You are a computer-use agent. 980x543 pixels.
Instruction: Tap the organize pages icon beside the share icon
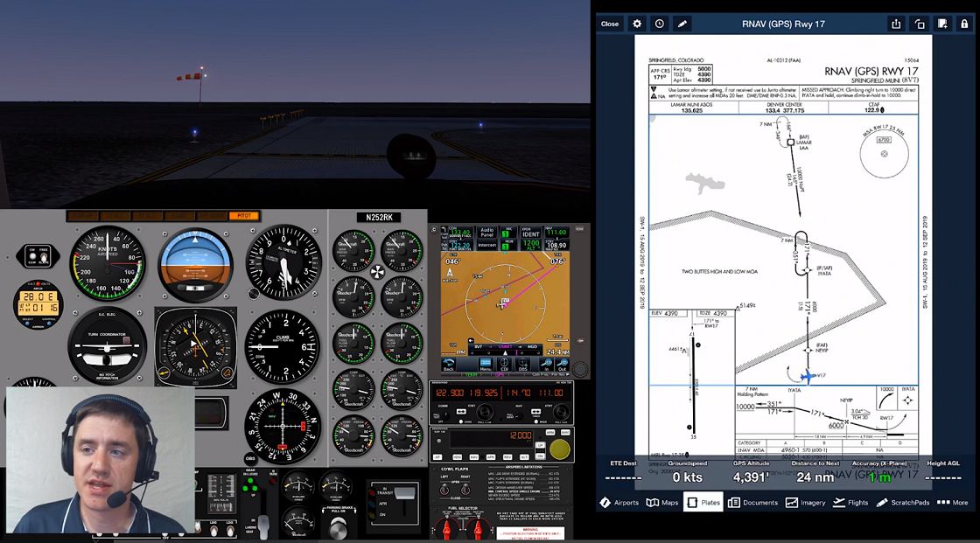click(x=919, y=24)
